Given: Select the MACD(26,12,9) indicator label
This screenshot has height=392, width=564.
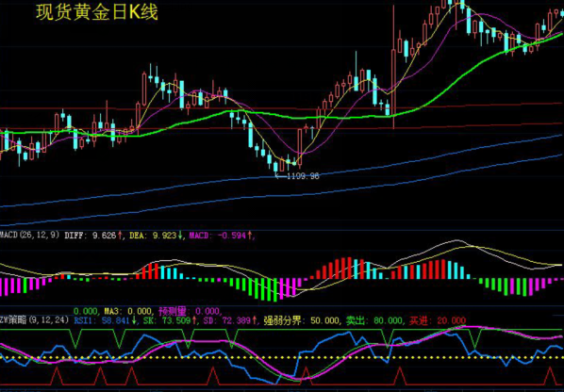Looking at the screenshot, I should pos(30,236).
